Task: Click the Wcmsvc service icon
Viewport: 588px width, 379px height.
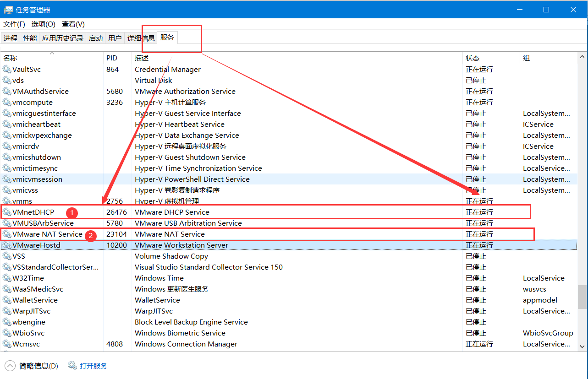Action: (x=6, y=344)
